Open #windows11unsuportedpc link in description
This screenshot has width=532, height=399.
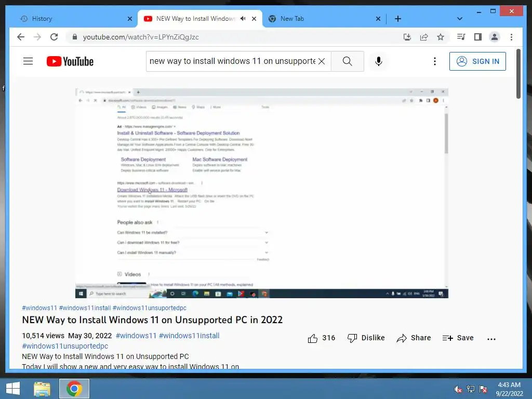65,346
